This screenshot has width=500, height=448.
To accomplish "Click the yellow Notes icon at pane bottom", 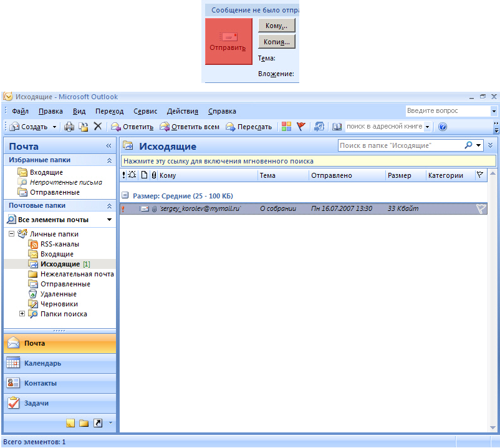I will click(x=70, y=423).
